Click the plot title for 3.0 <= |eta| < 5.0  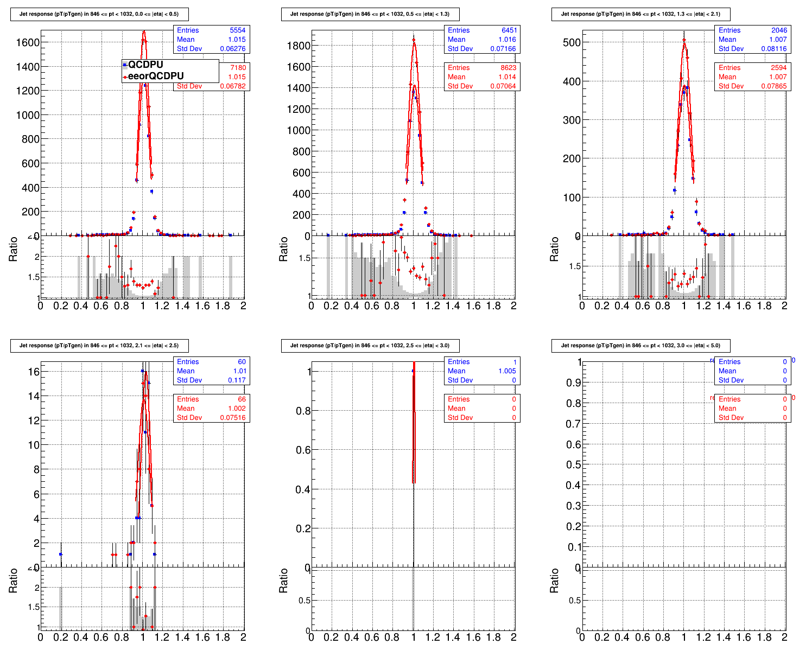pyautogui.click(x=640, y=346)
